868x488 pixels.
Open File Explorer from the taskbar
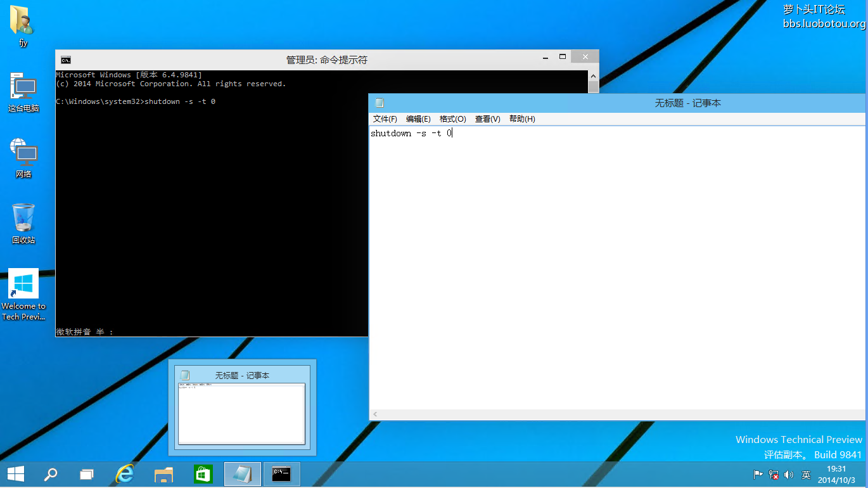click(x=164, y=474)
